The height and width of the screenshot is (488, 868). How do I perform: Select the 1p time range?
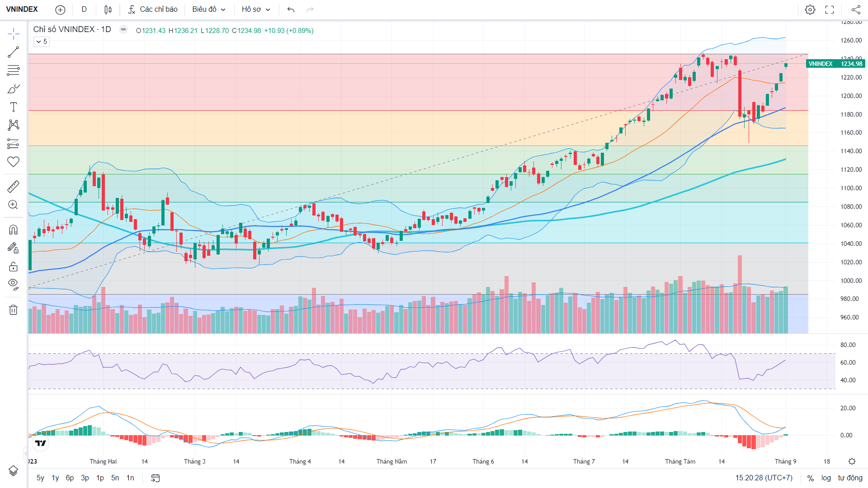click(x=100, y=478)
